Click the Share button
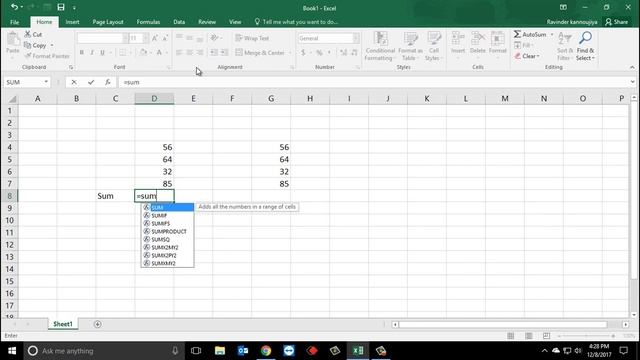Viewport: 640px width, 360px height. tap(617, 22)
